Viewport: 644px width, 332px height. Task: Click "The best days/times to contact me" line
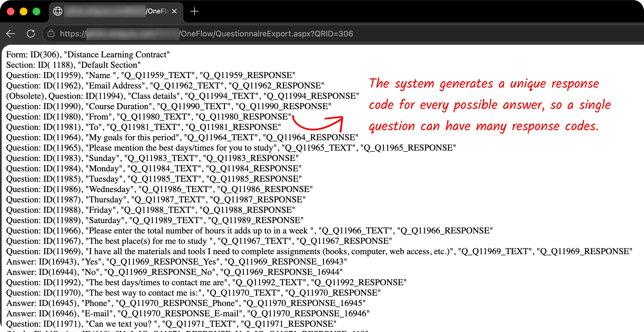click(x=206, y=282)
